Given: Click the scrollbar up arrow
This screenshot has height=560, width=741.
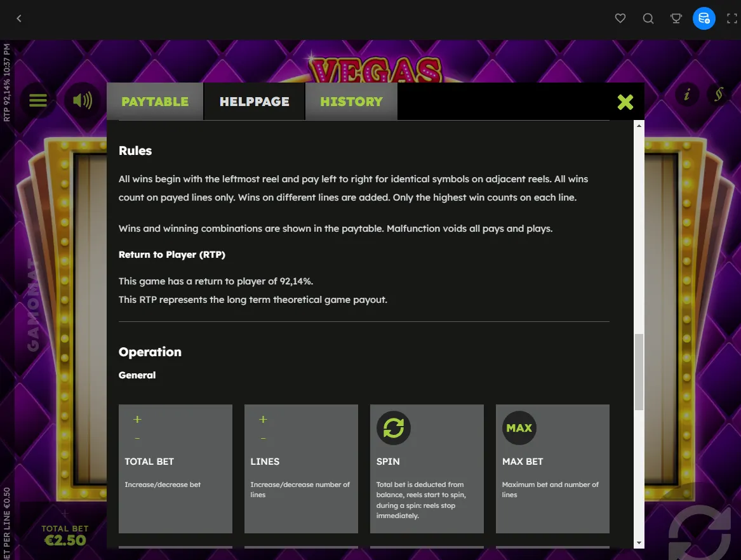Looking at the screenshot, I should tap(639, 126).
